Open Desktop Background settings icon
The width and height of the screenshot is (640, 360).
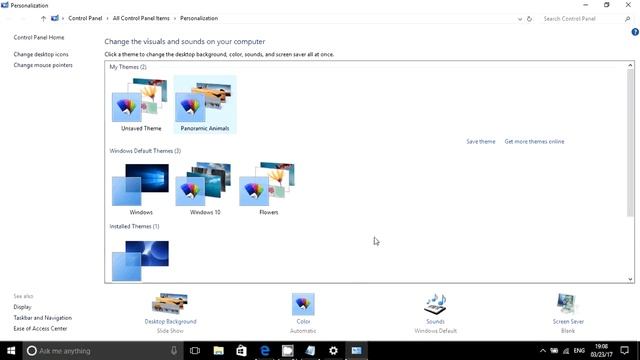pos(170,304)
